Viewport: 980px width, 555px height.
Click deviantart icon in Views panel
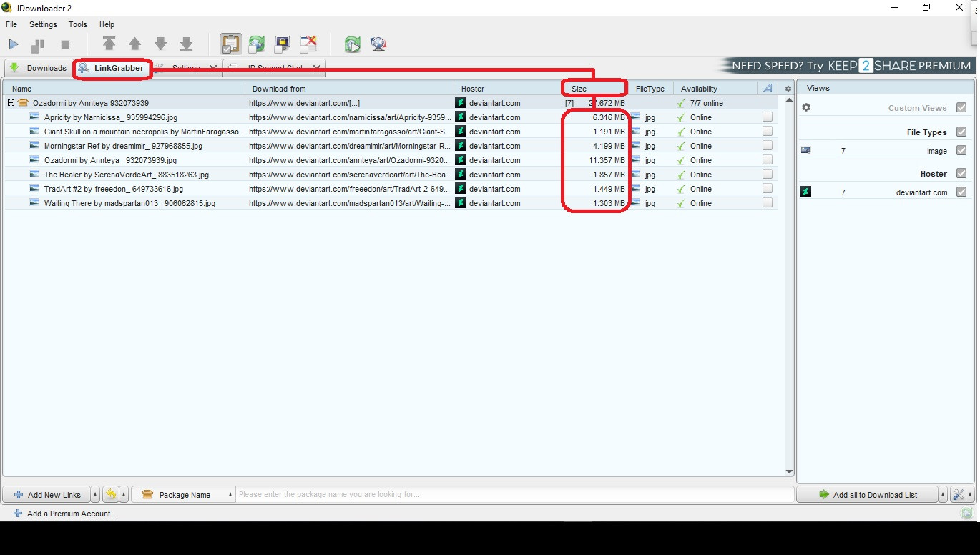tap(805, 192)
